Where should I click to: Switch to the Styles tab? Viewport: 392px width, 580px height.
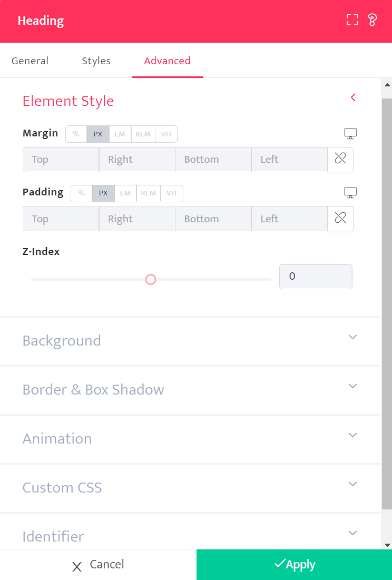point(96,61)
